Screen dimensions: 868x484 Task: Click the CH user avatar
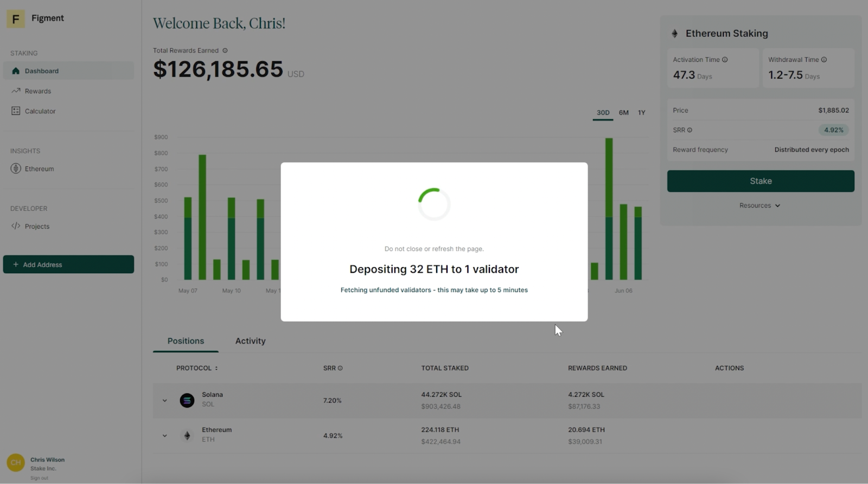[x=16, y=462]
